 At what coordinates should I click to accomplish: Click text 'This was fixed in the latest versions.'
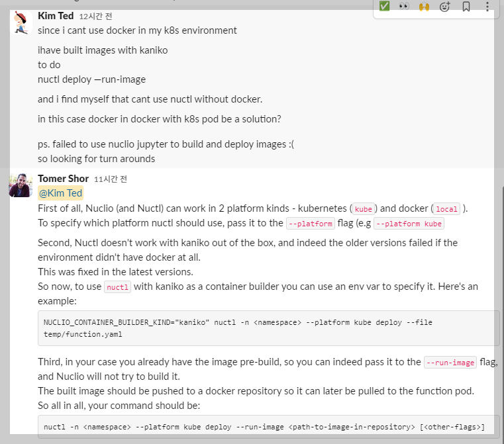(115, 272)
